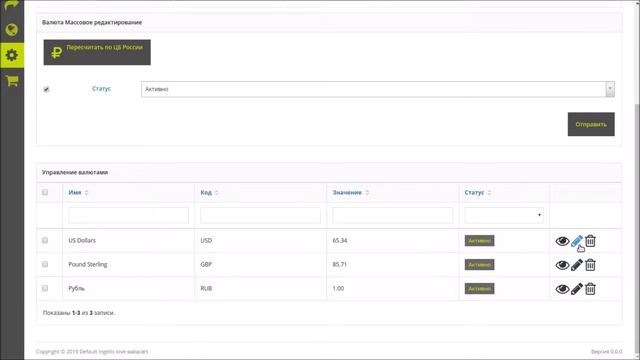Click the Статус label in mass edit
This screenshot has width=640, height=360.
coord(101,89)
